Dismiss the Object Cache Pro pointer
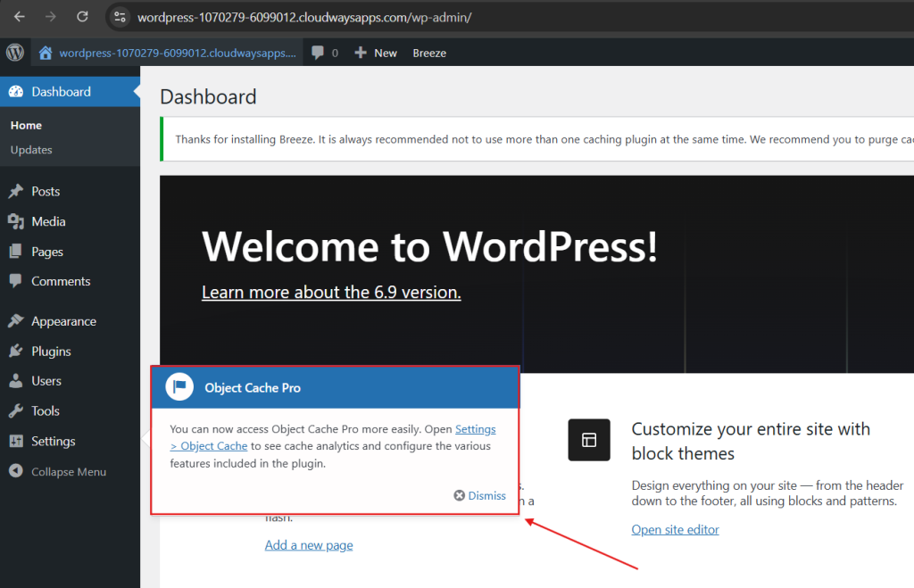914x588 pixels. [486, 495]
